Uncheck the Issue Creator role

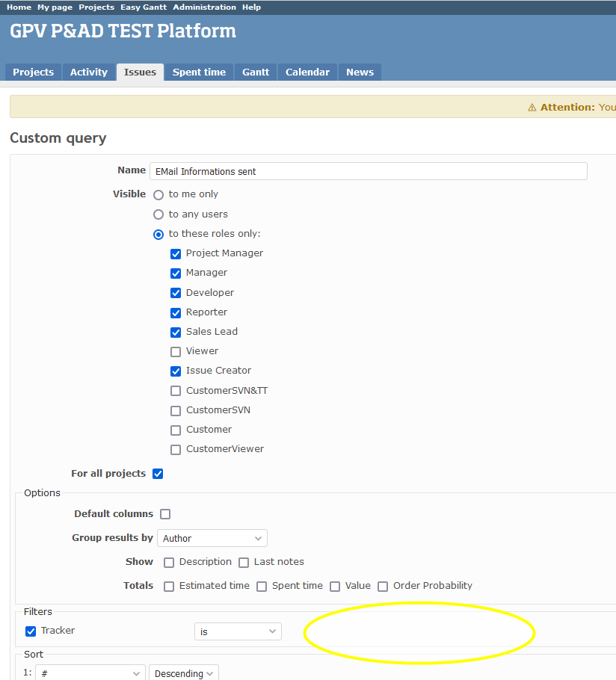[176, 371]
